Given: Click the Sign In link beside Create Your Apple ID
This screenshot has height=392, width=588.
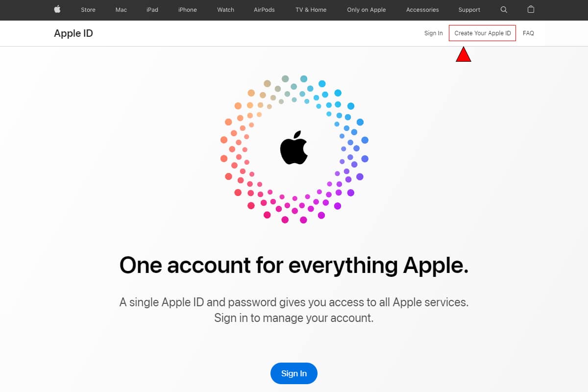Looking at the screenshot, I should click(x=434, y=33).
